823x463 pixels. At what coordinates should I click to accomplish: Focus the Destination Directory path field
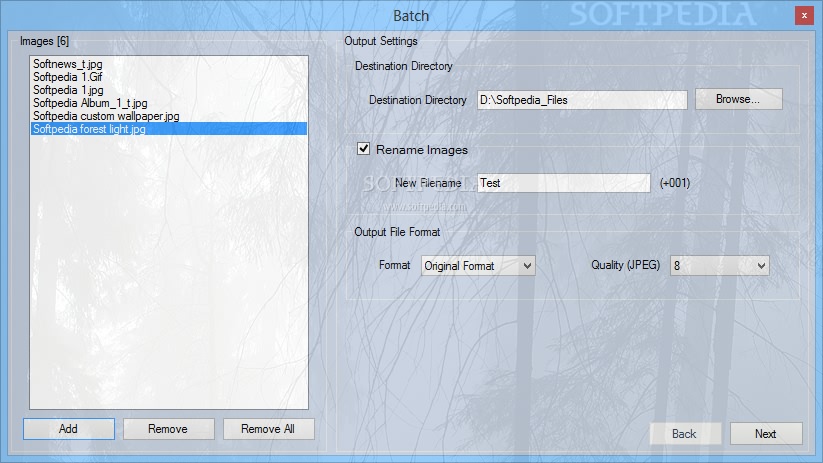[x=582, y=100]
